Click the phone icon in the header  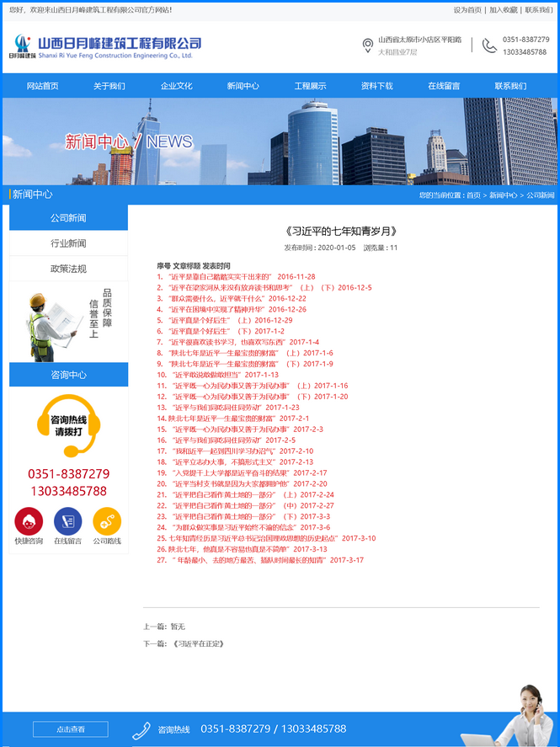tap(489, 45)
